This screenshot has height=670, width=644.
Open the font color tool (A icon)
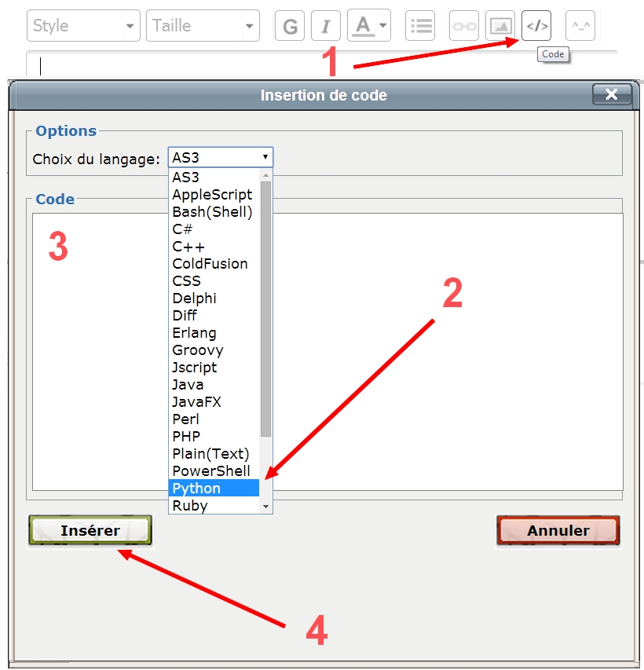point(363,26)
